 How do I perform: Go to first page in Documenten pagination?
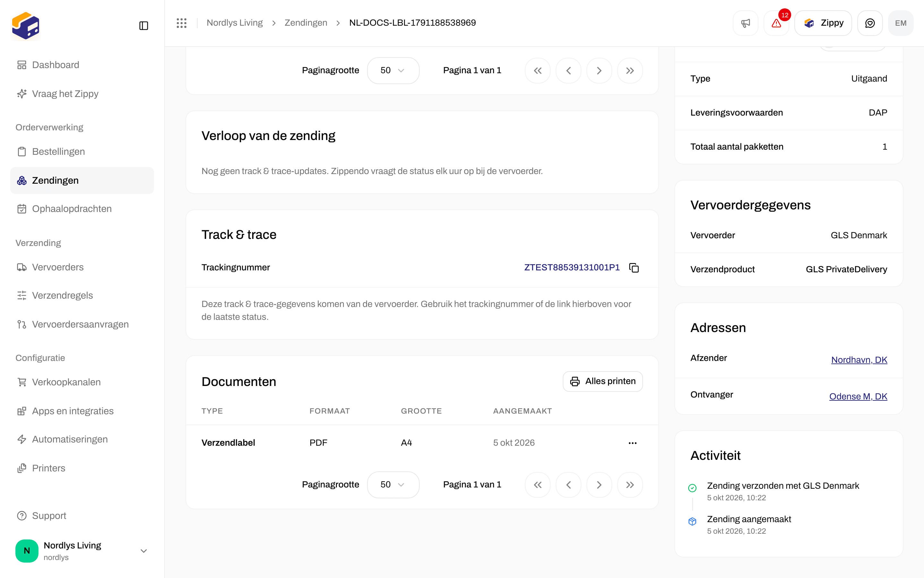[538, 485]
